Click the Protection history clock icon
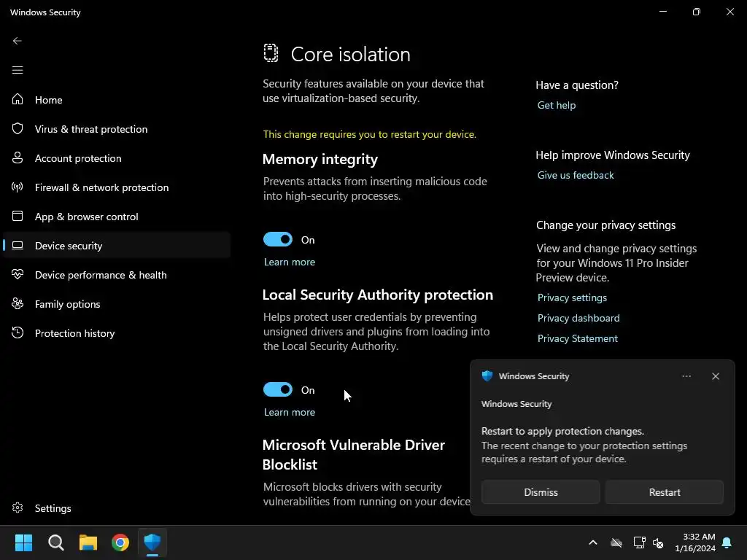 click(18, 332)
